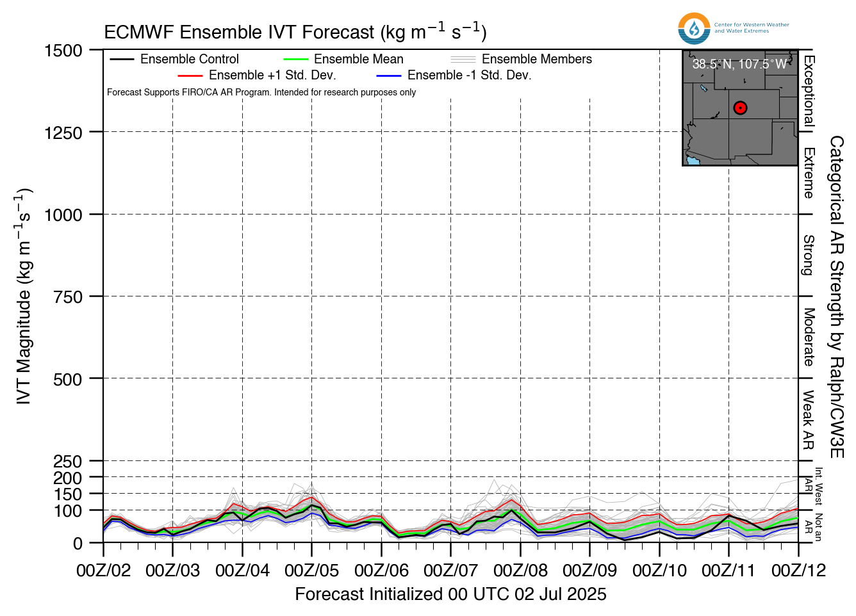Click the red location dot on inset map
This screenshot has height=616, width=856.
[x=740, y=108]
